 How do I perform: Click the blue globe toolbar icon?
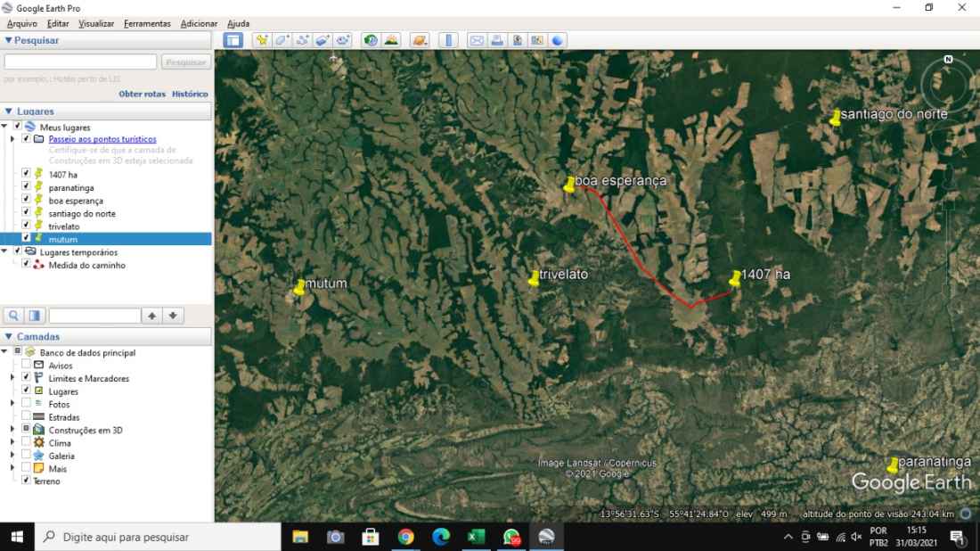coord(557,41)
